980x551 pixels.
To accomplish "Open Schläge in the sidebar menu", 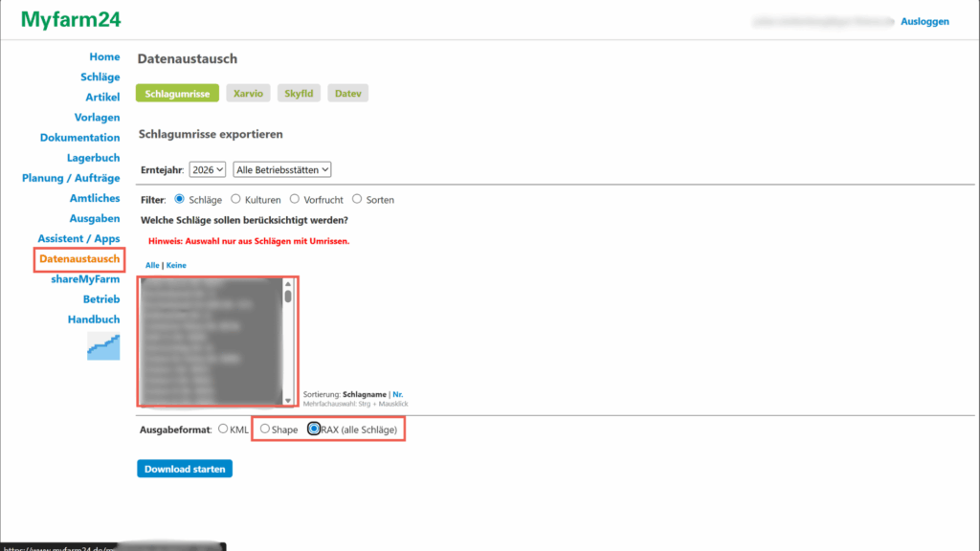I will 100,77.
